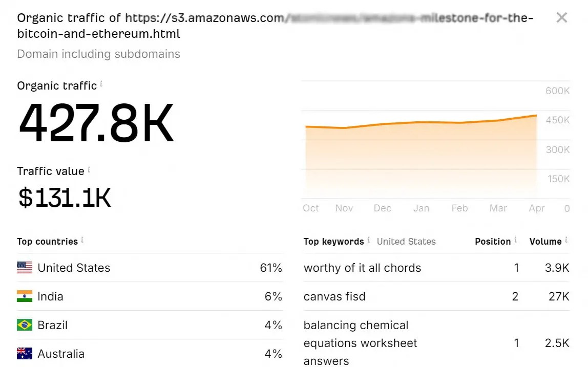This screenshot has width=588, height=367.
Task: Select the United States country row
Action: [x=73, y=268]
